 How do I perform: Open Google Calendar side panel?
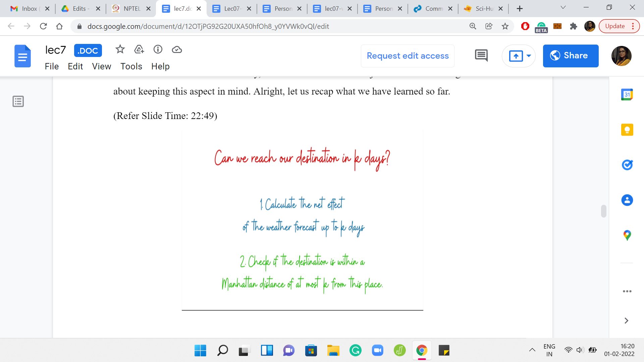(x=627, y=95)
